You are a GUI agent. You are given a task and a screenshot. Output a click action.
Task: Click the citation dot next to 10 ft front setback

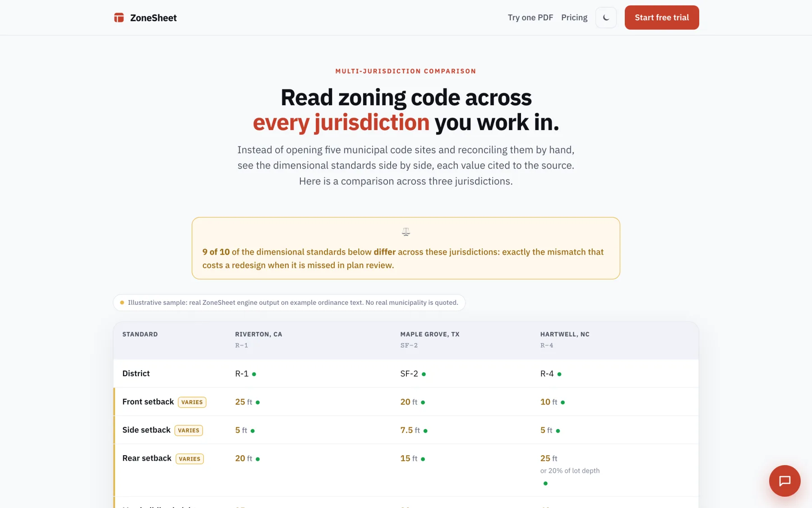click(x=563, y=402)
